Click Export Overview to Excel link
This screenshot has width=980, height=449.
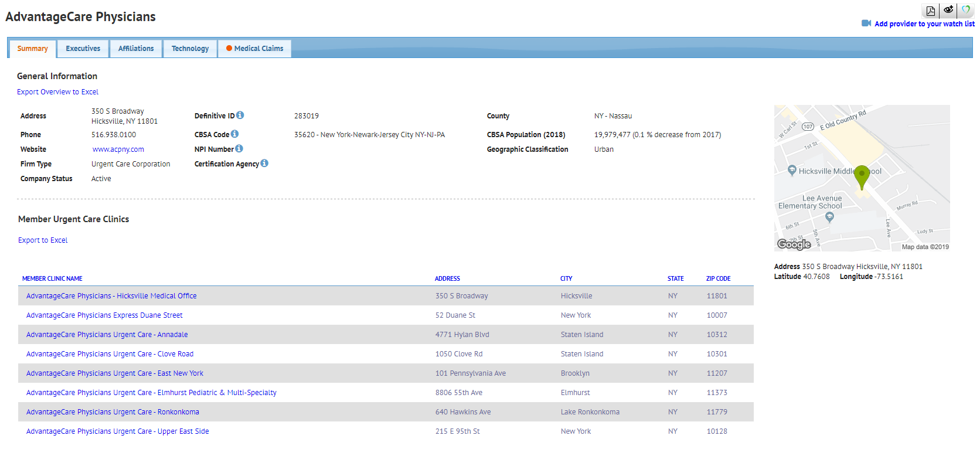(x=57, y=92)
